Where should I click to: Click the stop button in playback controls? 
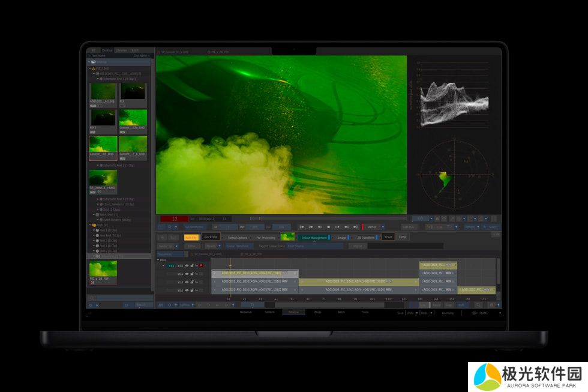tap(329, 227)
